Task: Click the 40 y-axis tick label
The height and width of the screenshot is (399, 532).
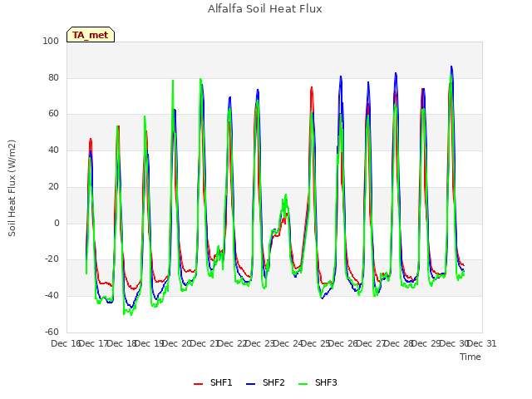Action: click(x=53, y=150)
